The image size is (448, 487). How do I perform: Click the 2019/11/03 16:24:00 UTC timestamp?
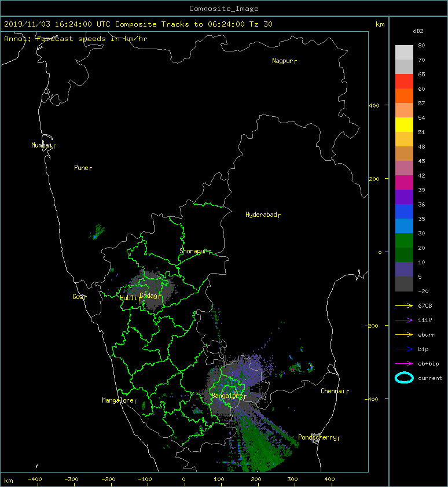(57, 24)
